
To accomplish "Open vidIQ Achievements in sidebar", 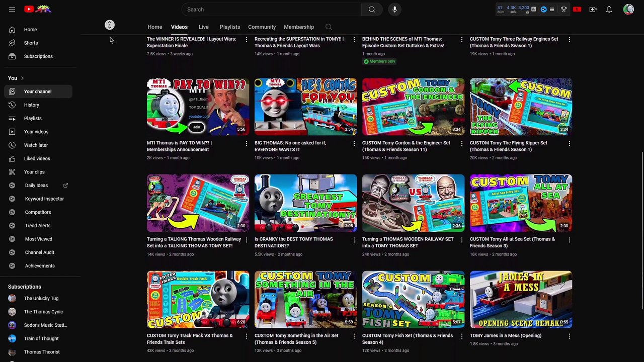I will [x=38, y=265].
